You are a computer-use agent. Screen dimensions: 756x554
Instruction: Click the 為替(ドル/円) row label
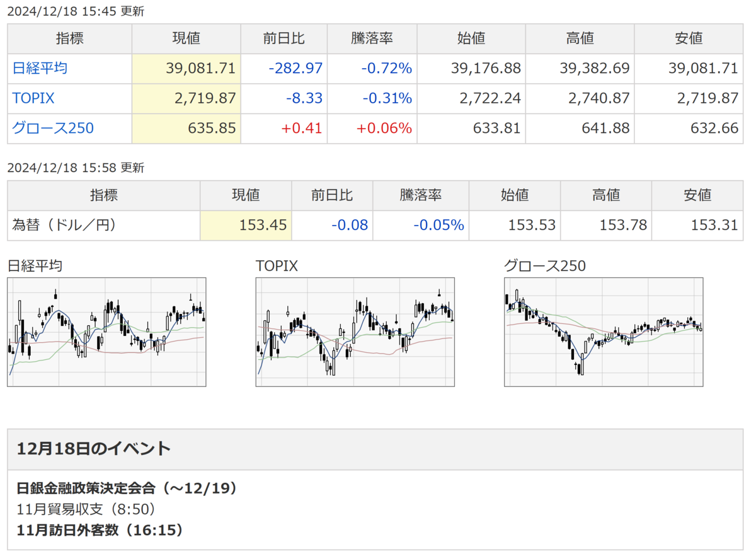pos(64,225)
